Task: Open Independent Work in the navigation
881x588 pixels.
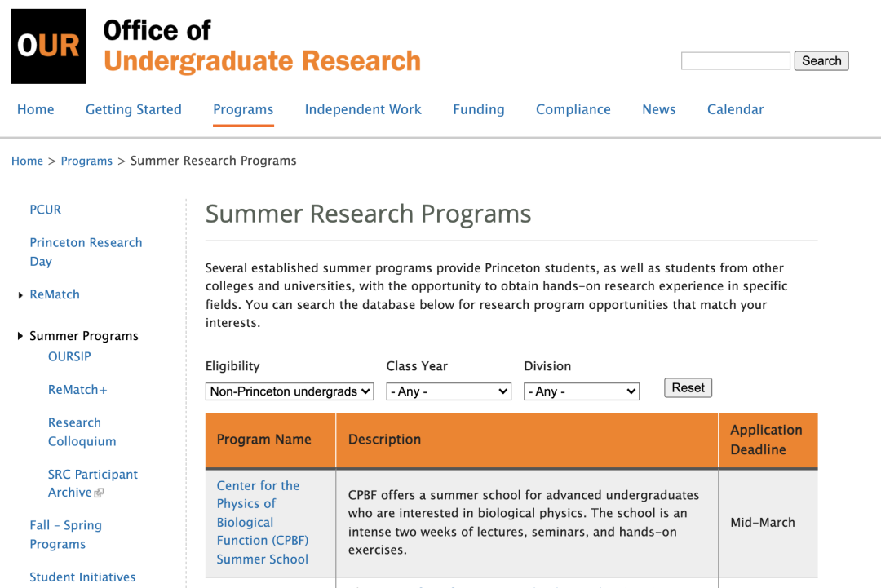Action: coord(363,109)
